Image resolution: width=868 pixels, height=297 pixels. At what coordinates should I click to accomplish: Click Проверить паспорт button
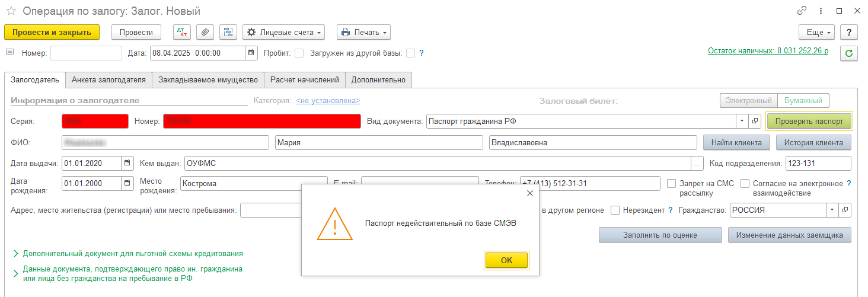[x=809, y=121]
